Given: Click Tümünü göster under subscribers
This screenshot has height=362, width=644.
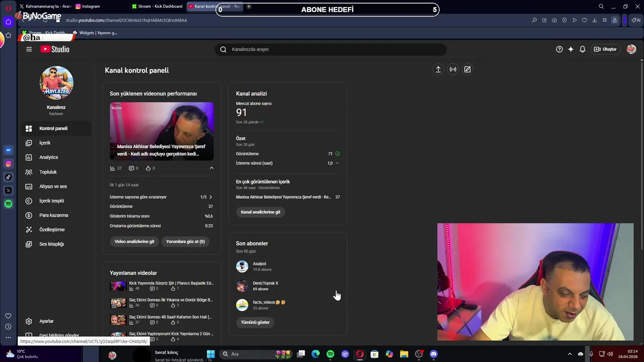Looking at the screenshot, I should point(255,322).
